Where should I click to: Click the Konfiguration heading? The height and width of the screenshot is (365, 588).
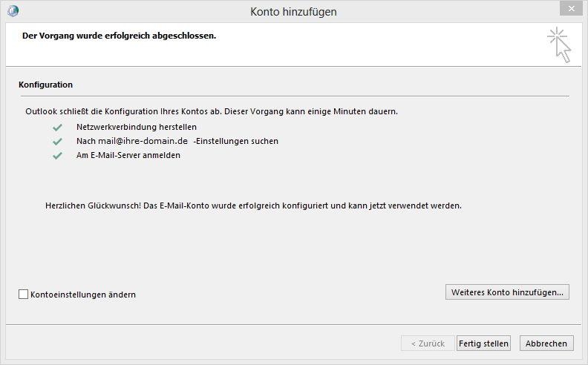point(46,85)
